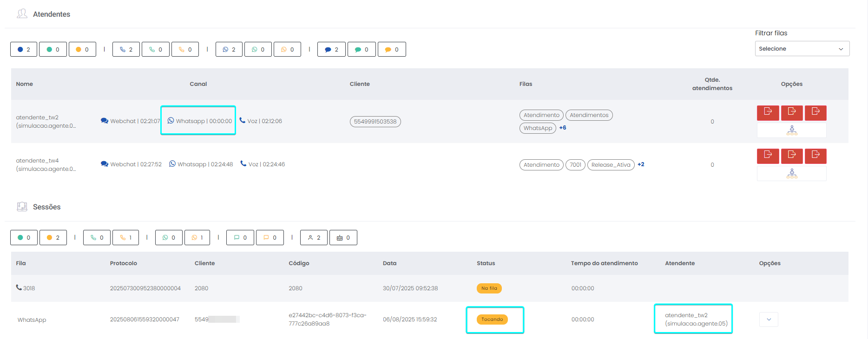Viewport: 868px width, 339px height.
Task: Click the orange Tocando status badge
Action: 492,319
